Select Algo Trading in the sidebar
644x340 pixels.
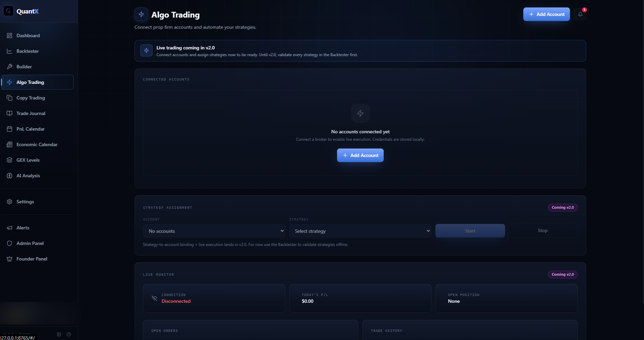pyautogui.click(x=38, y=82)
